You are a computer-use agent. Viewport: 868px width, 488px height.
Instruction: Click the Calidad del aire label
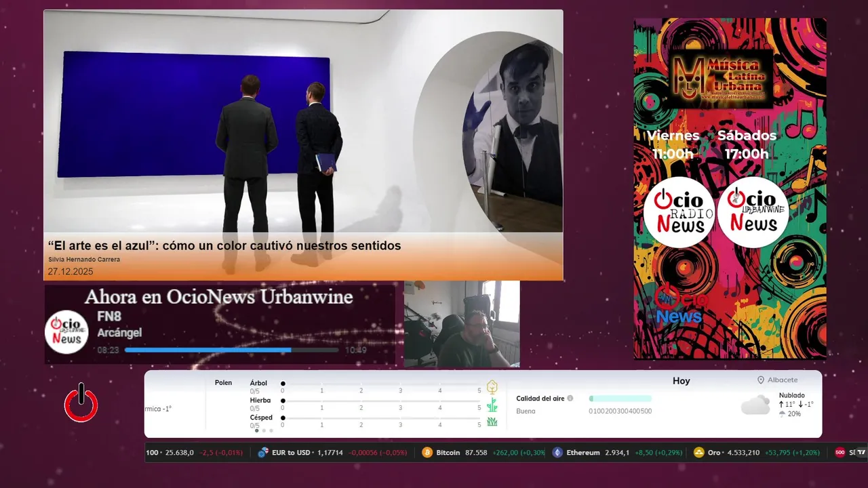[x=540, y=399]
